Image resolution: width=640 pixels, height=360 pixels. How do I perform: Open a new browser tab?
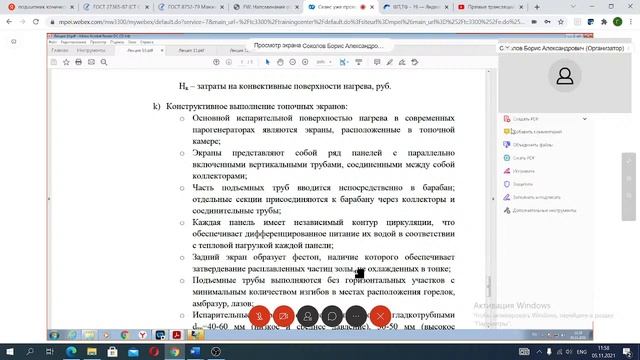(x=537, y=7)
